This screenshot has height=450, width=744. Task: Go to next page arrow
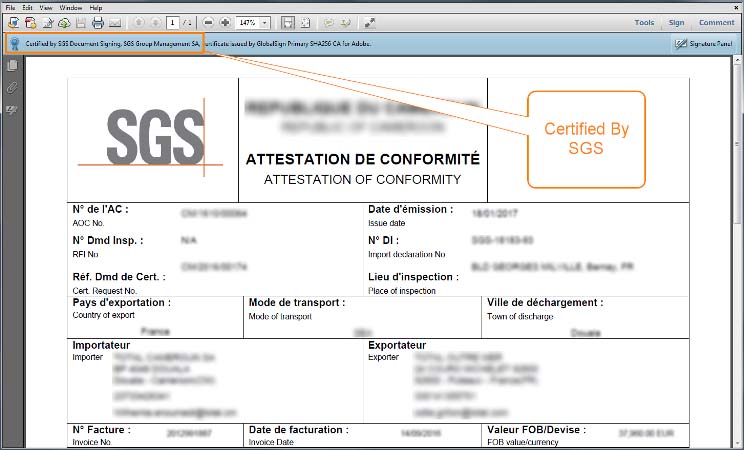156,22
